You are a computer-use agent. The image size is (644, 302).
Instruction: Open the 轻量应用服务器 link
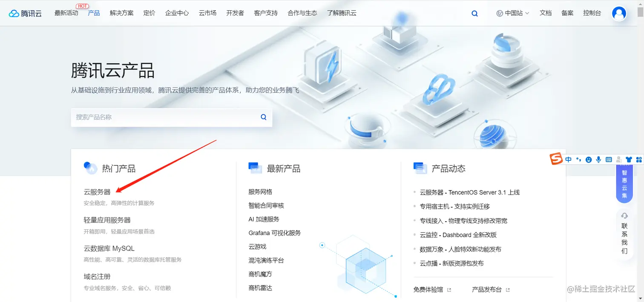click(107, 220)
